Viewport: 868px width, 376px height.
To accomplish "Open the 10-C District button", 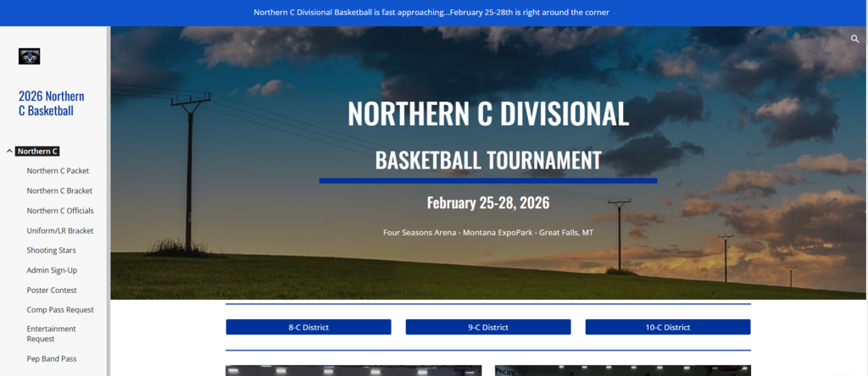I will point(668,327).
